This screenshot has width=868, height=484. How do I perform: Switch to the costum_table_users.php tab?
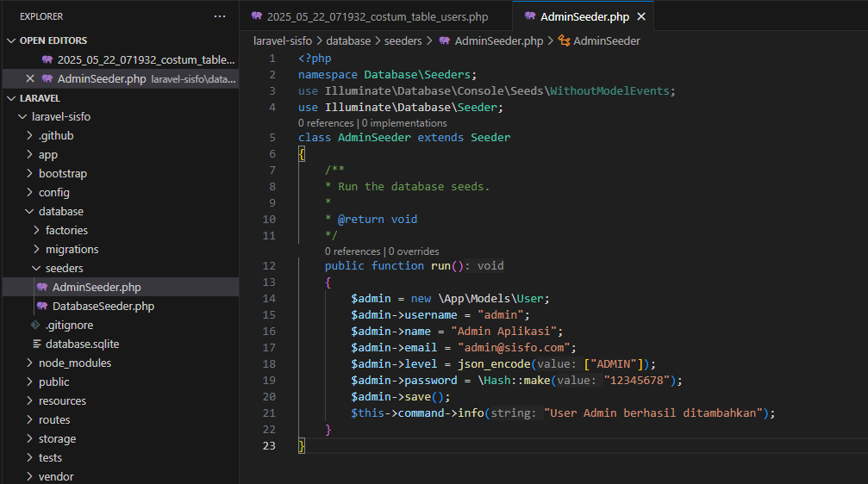(x=378, y=16)
